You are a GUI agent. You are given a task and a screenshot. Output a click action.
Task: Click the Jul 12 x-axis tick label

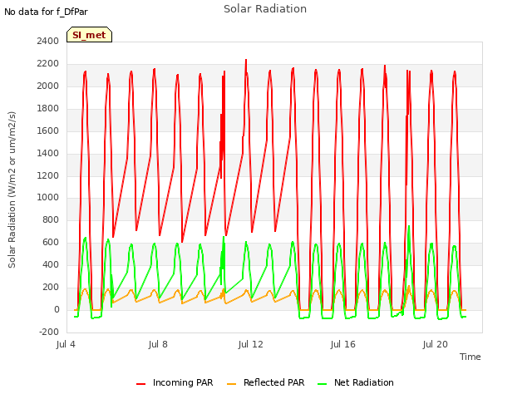251,344
